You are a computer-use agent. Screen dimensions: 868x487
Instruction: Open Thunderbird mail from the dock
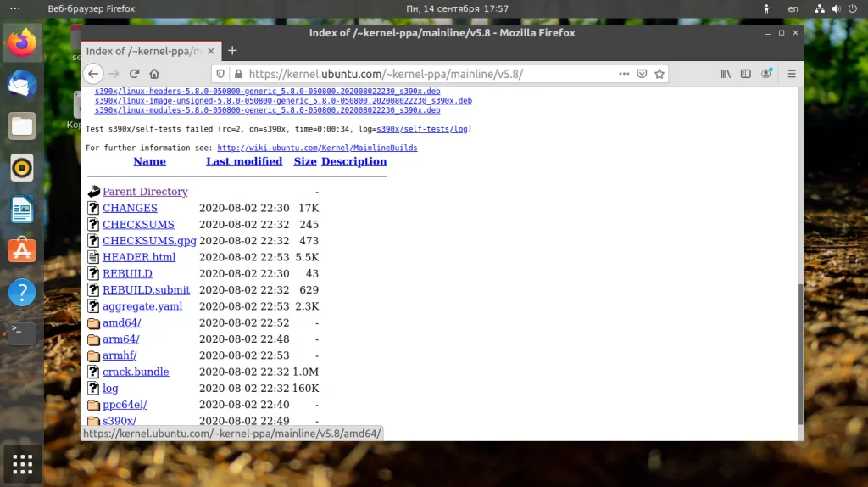[x=22, y=85]
